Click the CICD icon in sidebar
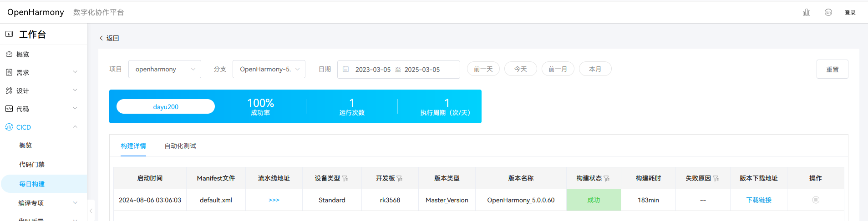 [x=9, y=127]
